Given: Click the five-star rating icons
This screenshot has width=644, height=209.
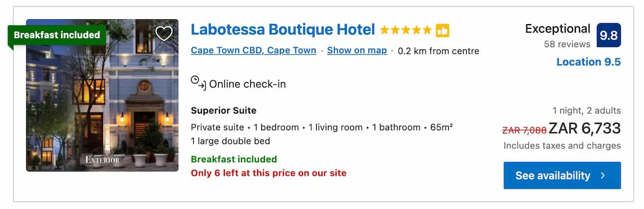Looking at the screenshot, I should pyautogui.click(x=406, y=31).
